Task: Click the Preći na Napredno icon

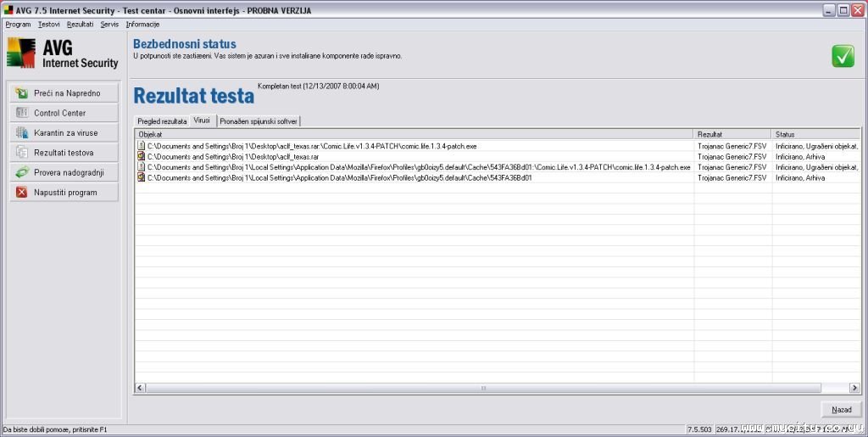Action: pyautogui.click(x=21, y=93)
